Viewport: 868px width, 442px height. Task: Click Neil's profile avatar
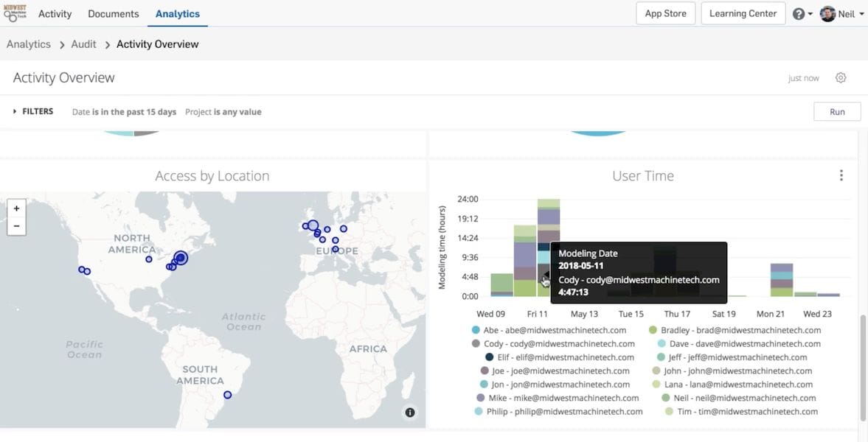(827, 14)
